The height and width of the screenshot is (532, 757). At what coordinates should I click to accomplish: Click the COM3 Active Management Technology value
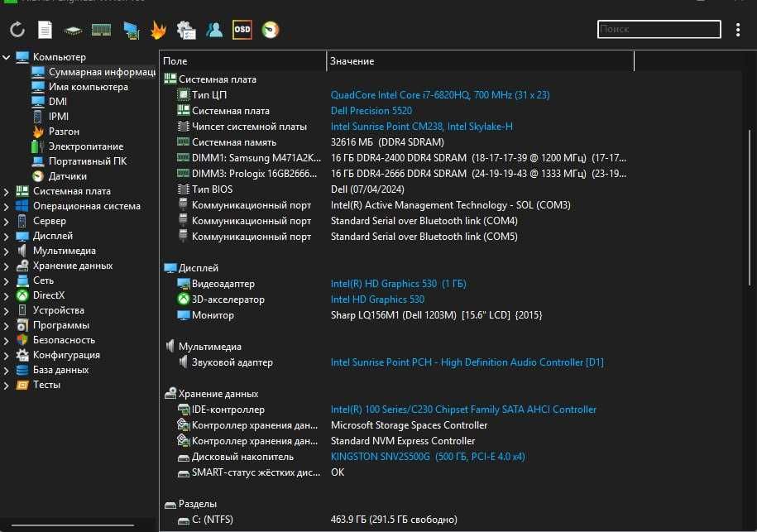tap(450, 205)
